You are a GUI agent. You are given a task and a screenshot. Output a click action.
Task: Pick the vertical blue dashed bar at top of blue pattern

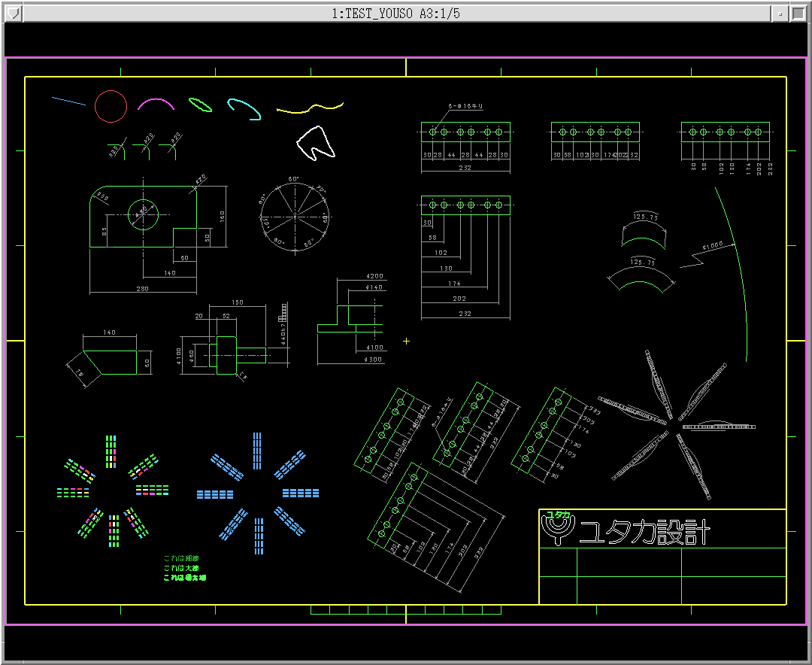[257, 451]
